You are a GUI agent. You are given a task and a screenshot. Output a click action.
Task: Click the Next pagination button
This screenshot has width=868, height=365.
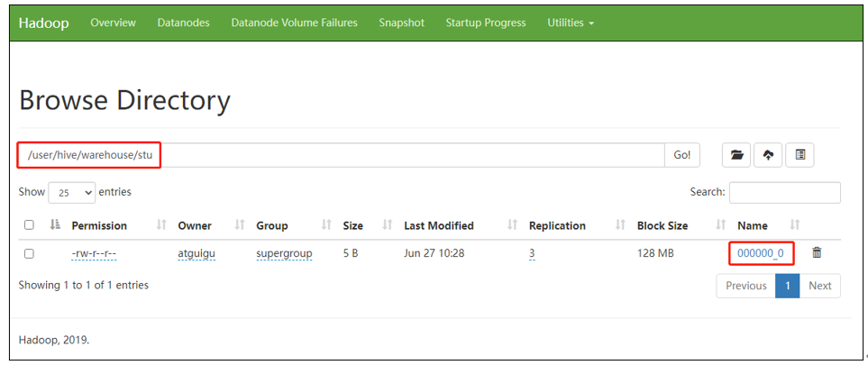[x=819, y=286]
